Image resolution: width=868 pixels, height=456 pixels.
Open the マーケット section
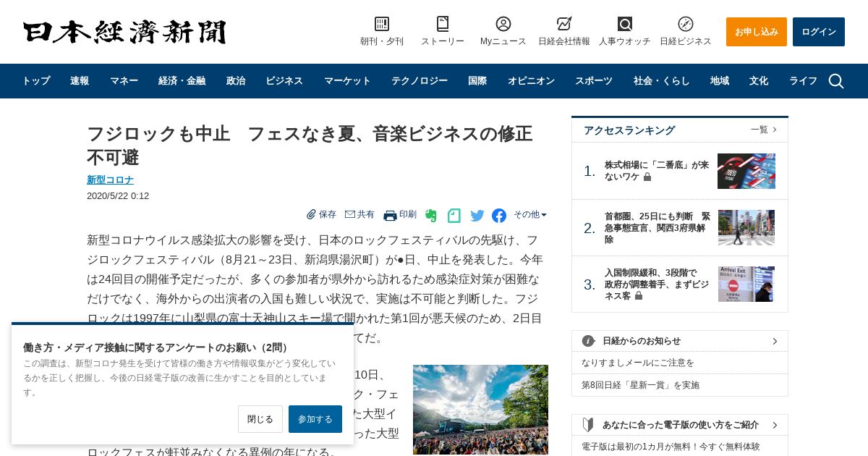click(x=347, y=81)
